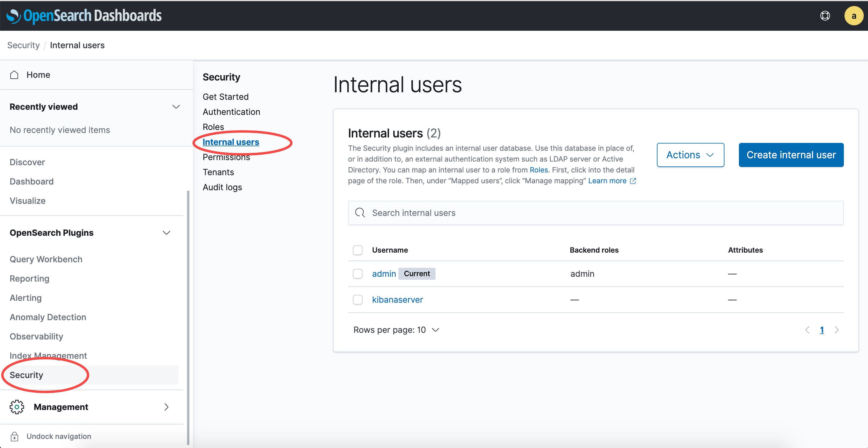The image size is (868, 448).
Task: Change Rows per page setting
Action: coord(396,330)
